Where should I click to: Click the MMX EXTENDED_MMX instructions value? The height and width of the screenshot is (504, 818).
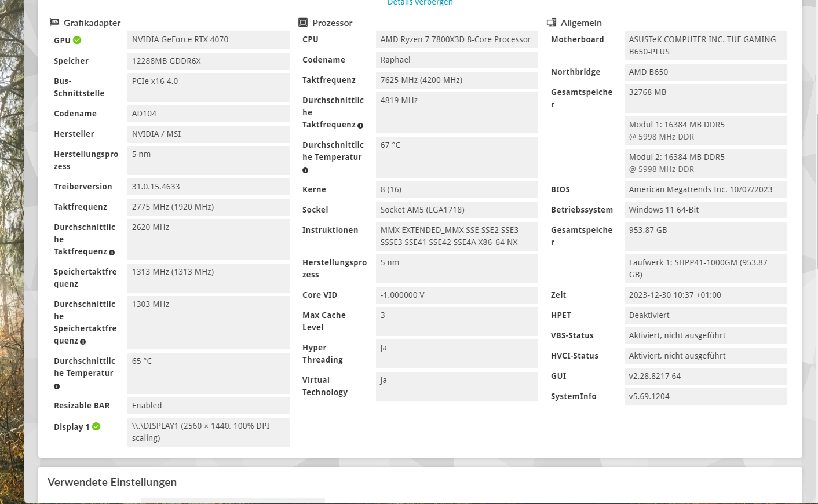(457, 236)
